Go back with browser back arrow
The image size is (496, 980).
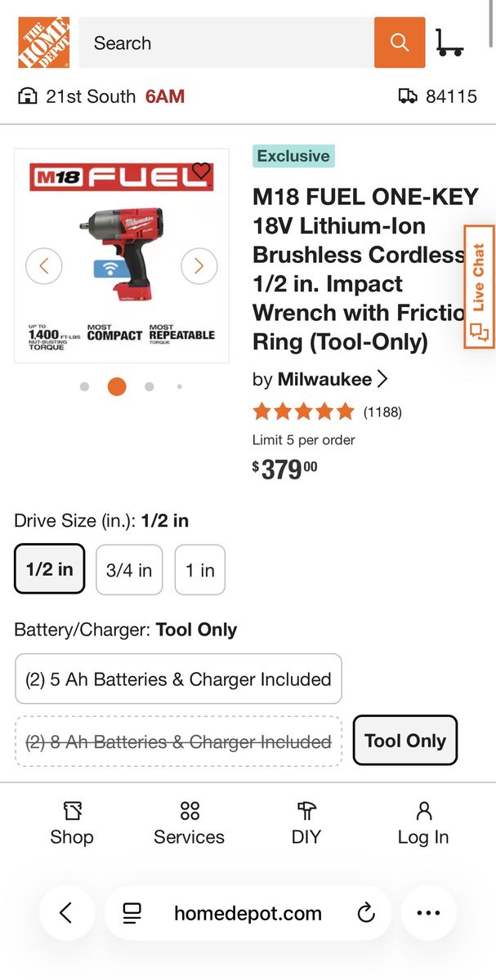tap(66, 913)
